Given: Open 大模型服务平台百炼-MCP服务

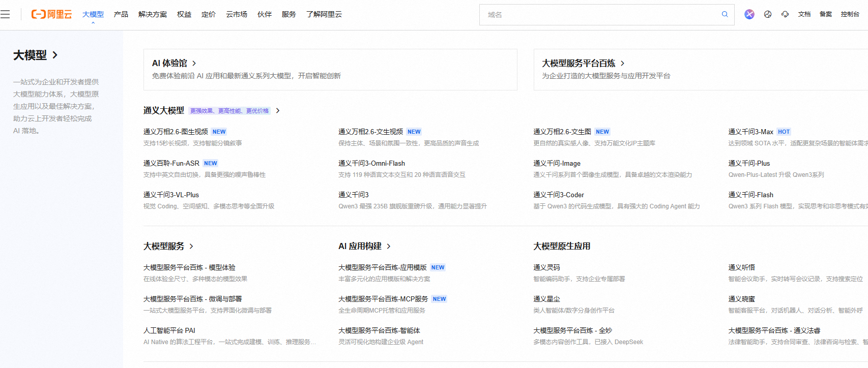Looking at the screenshot, I should 383,299.
